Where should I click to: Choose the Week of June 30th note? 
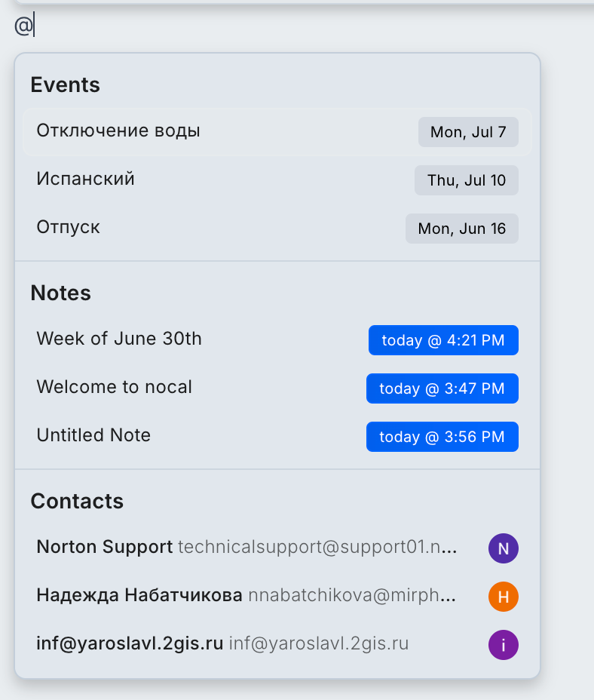click(x=277, y=339)
